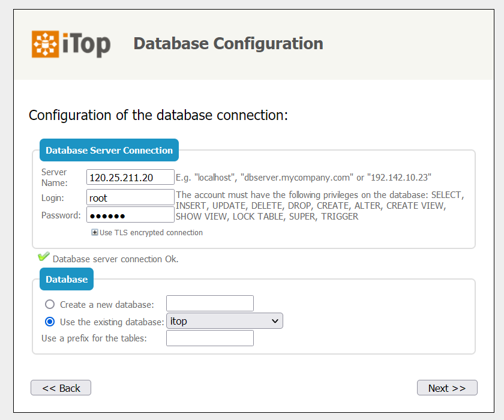Click the Database Configuration page title
The height and width of the screenshot is (420, 504).
[x=228, y=43]
